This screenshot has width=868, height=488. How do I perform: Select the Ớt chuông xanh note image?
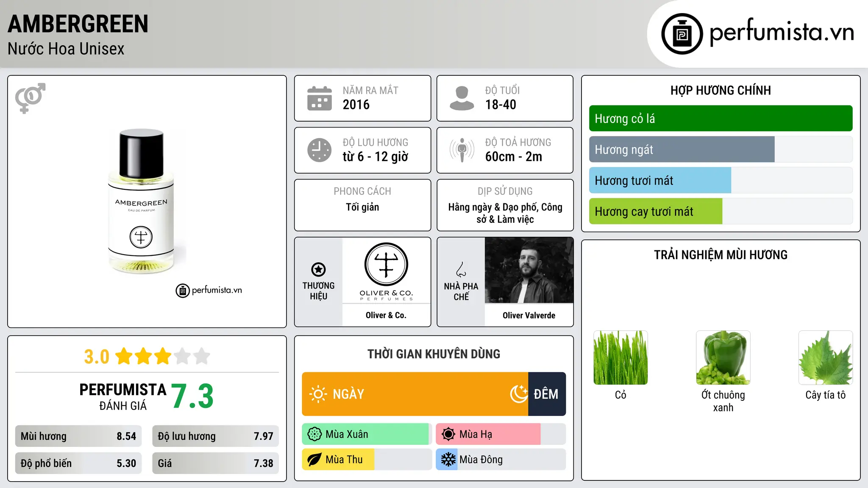pyautogui.click(x=723, y=358)
